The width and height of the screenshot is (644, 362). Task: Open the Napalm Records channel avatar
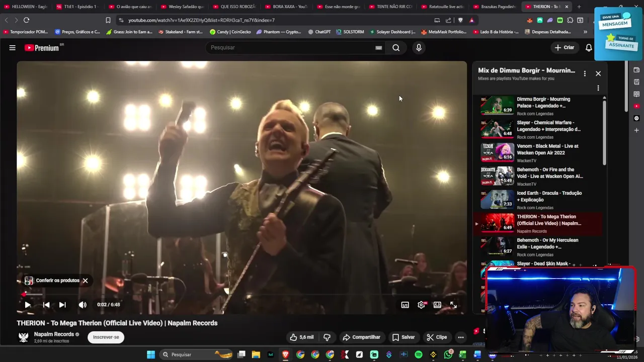tap(24, 337)
